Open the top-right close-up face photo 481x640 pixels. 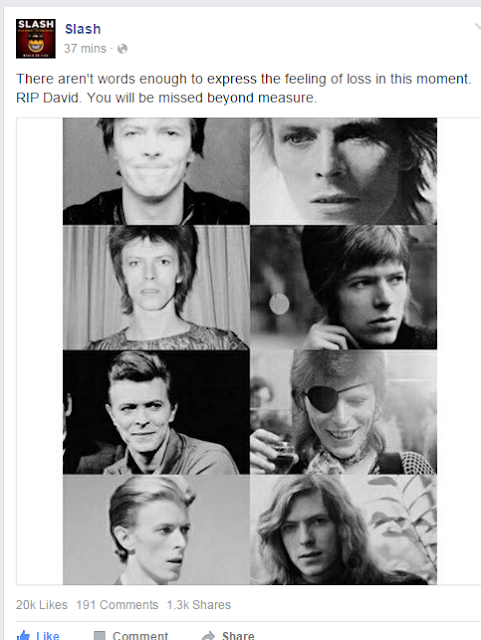coord(343,171)
